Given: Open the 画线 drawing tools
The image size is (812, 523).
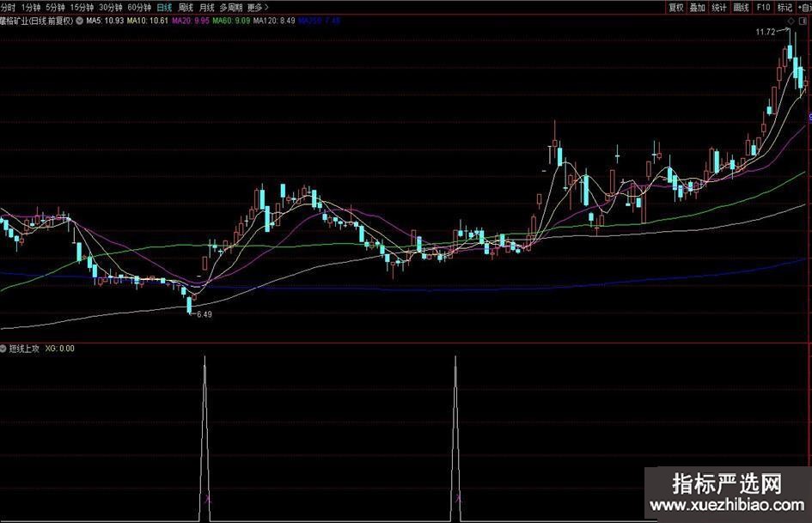Looking at the screenshot, I should pyautogui.click(x=741, y=7).
